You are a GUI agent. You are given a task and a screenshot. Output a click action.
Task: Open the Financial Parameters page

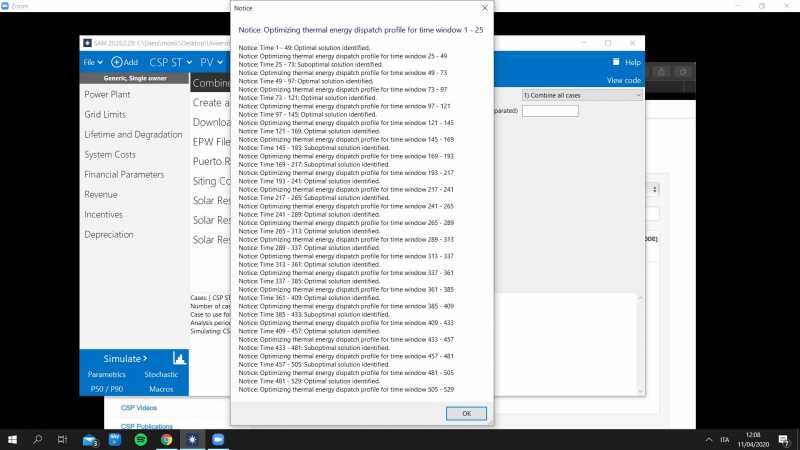pos(124,174)
